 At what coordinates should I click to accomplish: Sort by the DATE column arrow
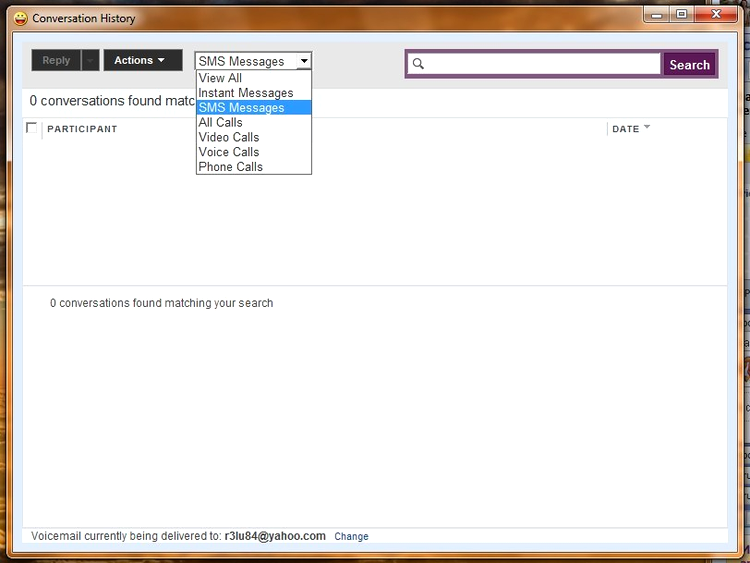pyautogui.click(x=647, y=127)
